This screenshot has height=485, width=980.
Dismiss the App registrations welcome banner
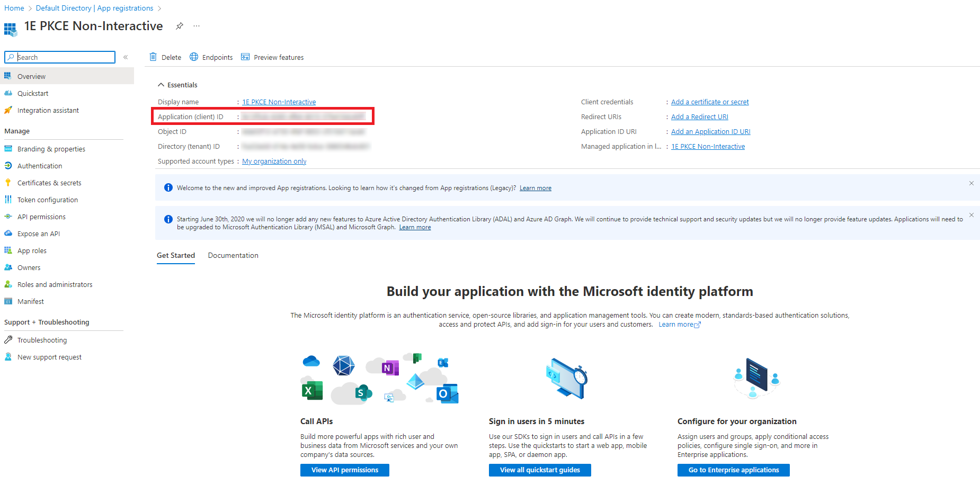[972, 183]
